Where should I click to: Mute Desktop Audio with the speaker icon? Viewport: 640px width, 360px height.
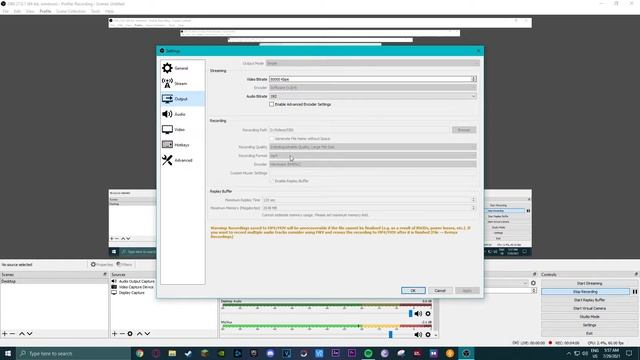418,314
